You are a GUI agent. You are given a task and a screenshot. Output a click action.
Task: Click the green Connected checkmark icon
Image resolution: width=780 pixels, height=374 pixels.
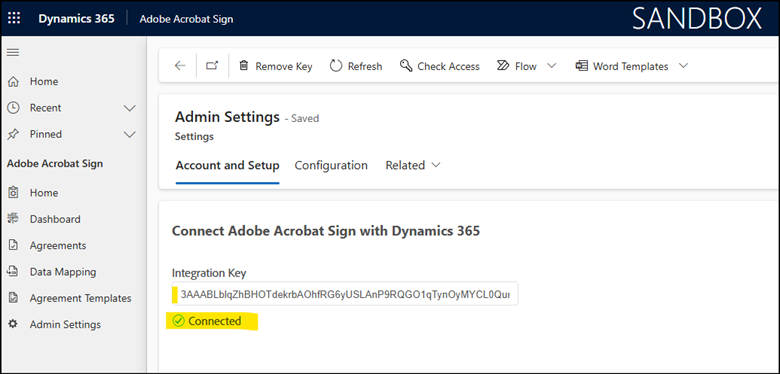pos(178,321)
